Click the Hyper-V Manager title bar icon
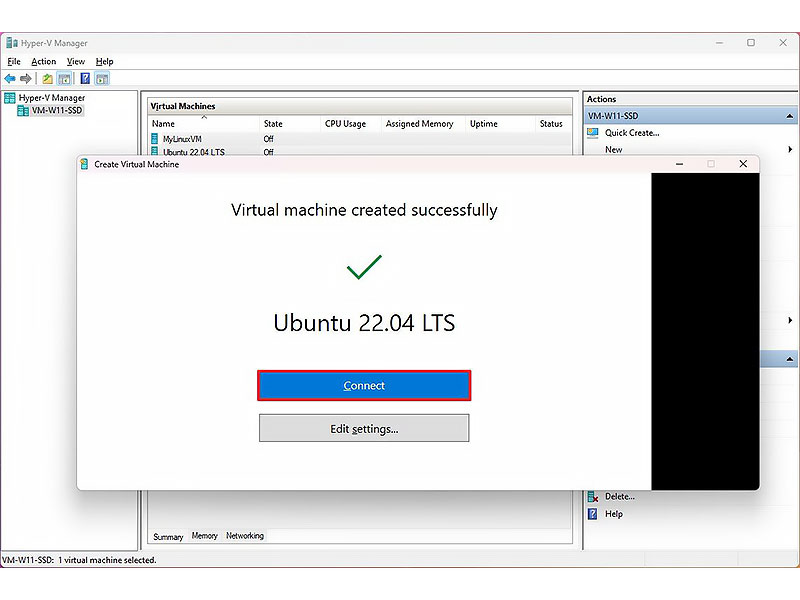 coord(12,43)
